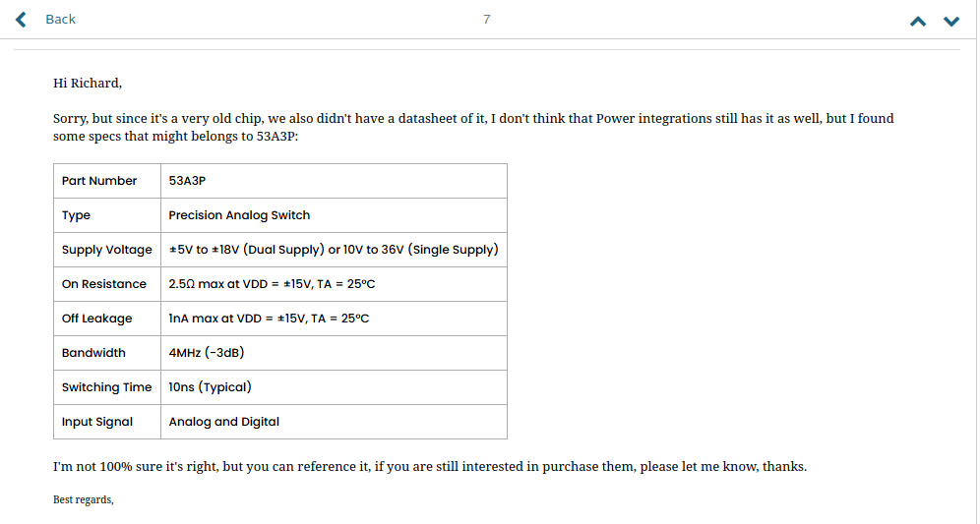Viewport: 980px width, 524px height.
Task: Go to next message with down chevron
Action: point(951,21)
